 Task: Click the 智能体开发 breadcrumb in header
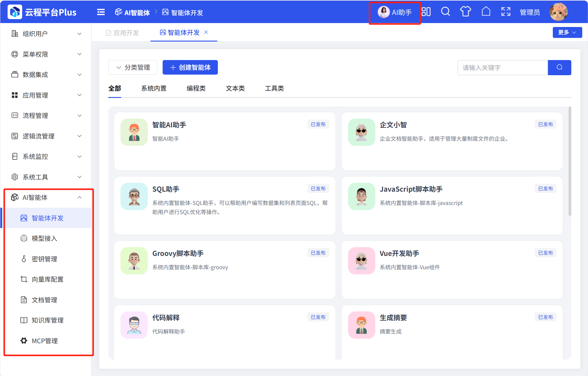(183, 12)
